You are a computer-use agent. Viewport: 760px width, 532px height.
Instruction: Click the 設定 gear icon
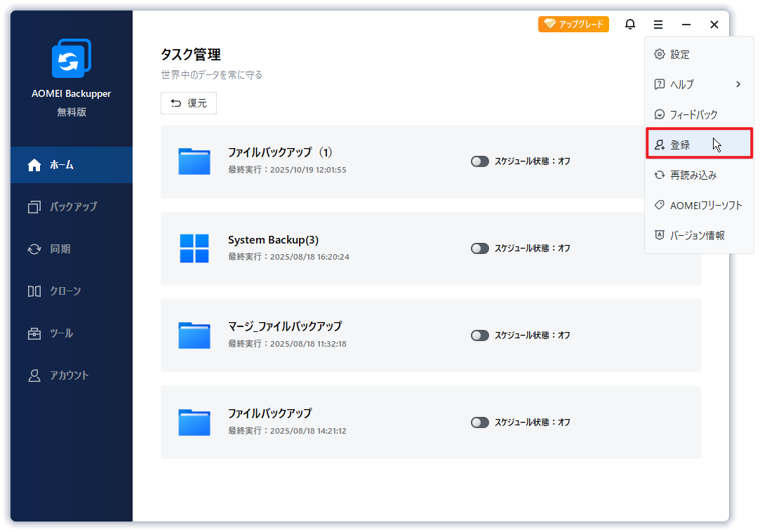click(x=659, y=54)
